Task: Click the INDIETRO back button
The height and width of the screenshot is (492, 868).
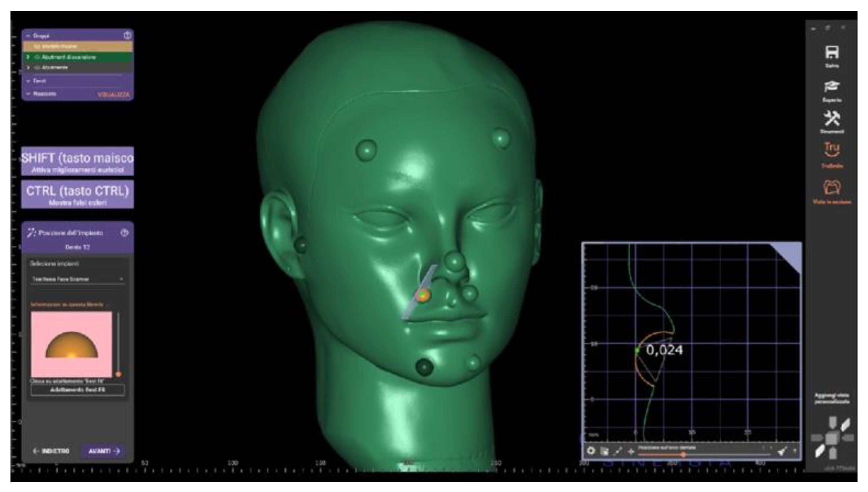Action: point(51,451)
